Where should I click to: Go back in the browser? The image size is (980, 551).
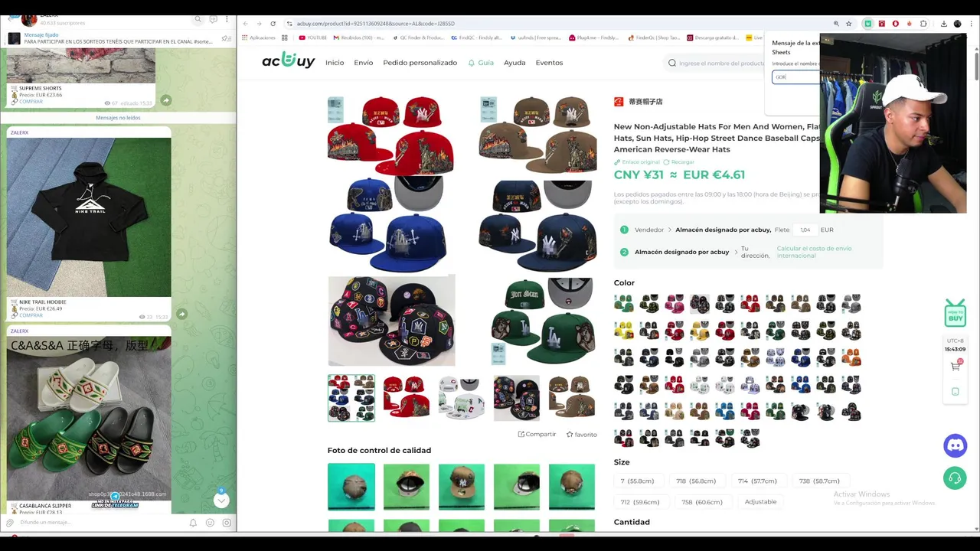(245, 24)
